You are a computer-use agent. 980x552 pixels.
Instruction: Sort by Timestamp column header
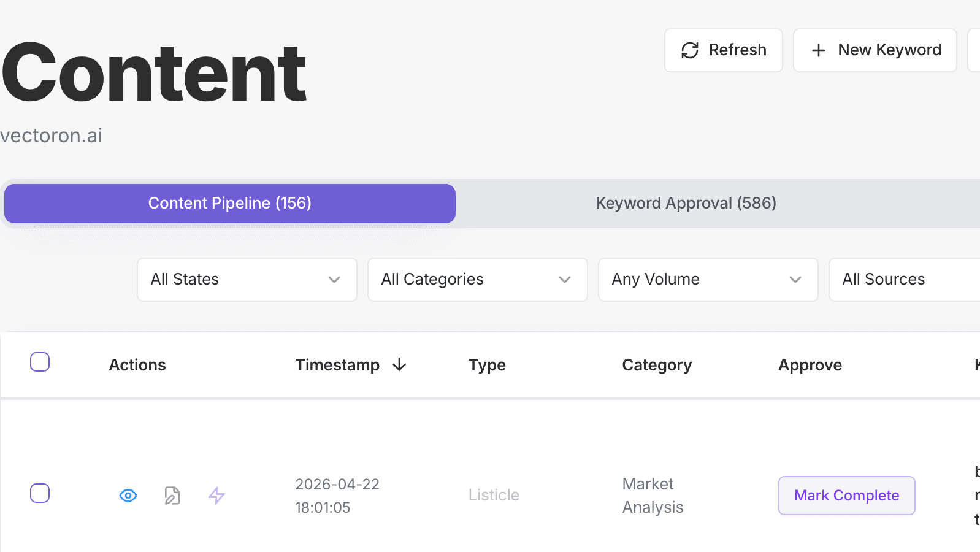[x=337, y=365]
